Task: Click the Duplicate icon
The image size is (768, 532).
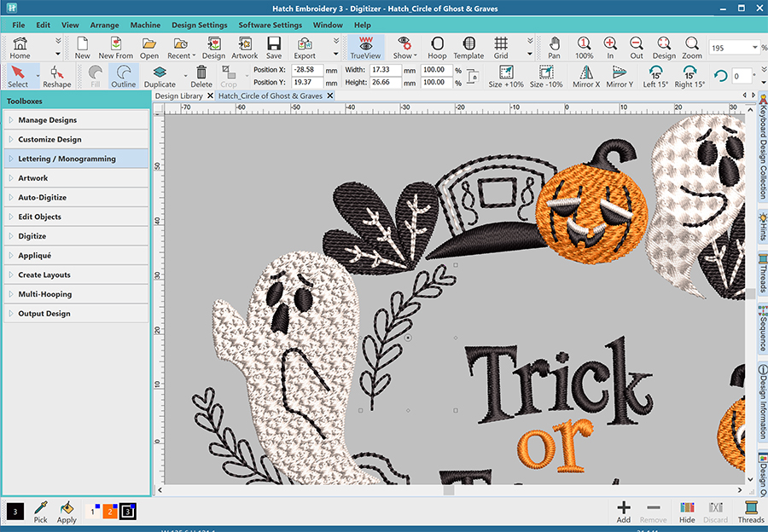Action: click(x=160, y=75)
